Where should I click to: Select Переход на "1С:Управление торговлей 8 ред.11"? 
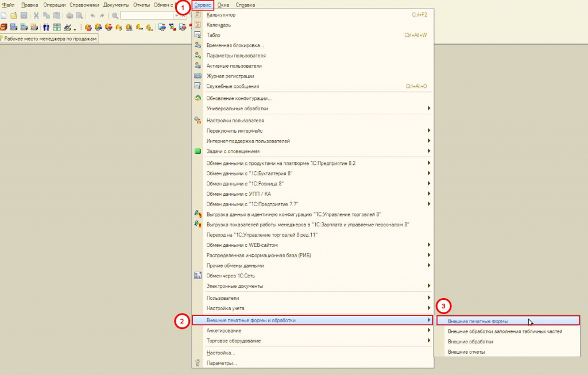pyautogui.click(x=313, y=235)
